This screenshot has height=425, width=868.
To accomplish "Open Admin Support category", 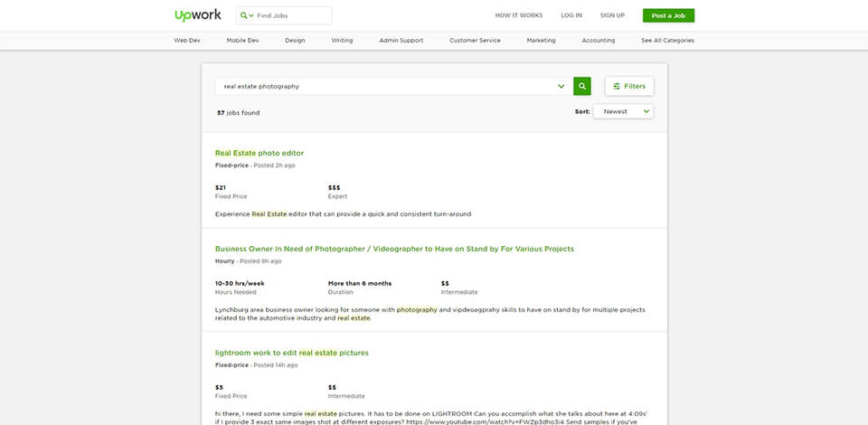I will pyautogui.click(x=401, y=41).
